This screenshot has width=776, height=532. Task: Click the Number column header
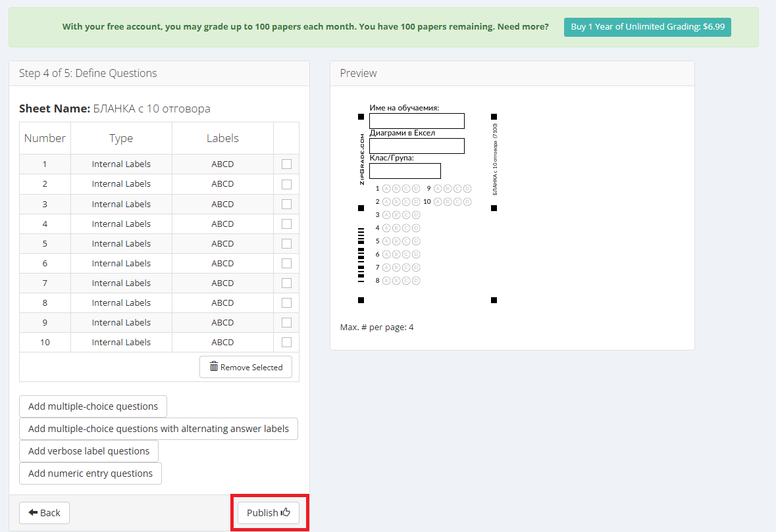45,138
